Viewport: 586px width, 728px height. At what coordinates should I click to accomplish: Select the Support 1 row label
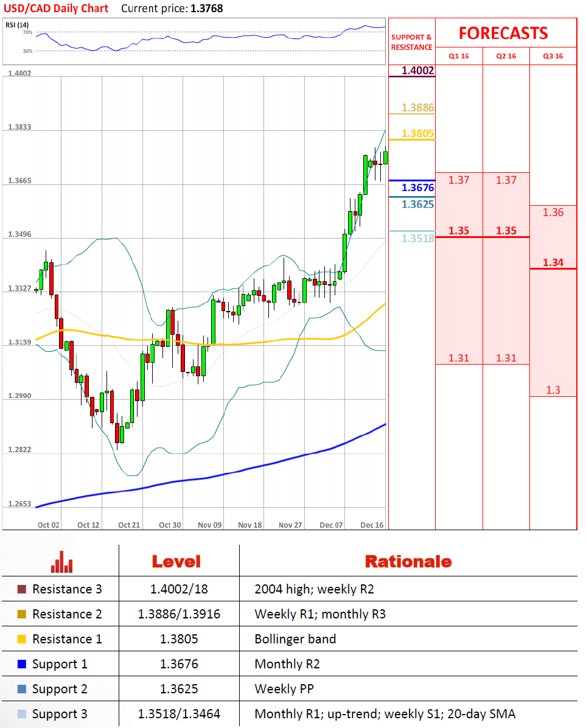[60, 665]
